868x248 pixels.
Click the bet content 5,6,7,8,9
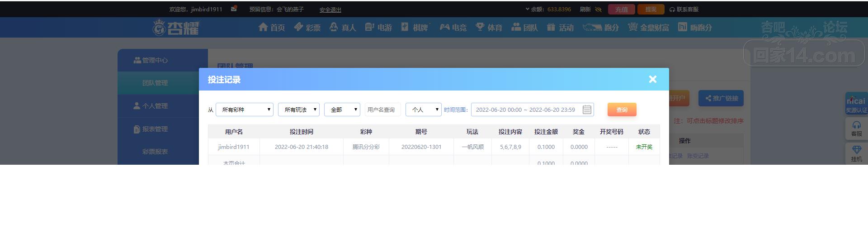510,147
